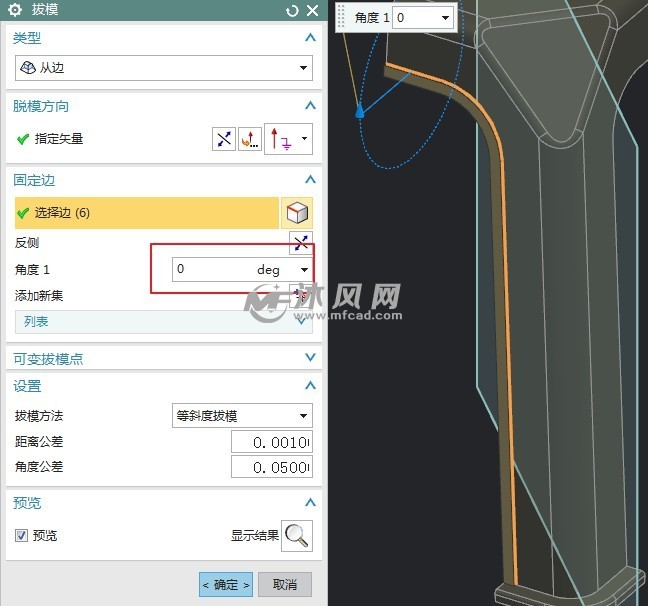Expand the 列表 list section
648x606 pixels.
pos(164,322)
